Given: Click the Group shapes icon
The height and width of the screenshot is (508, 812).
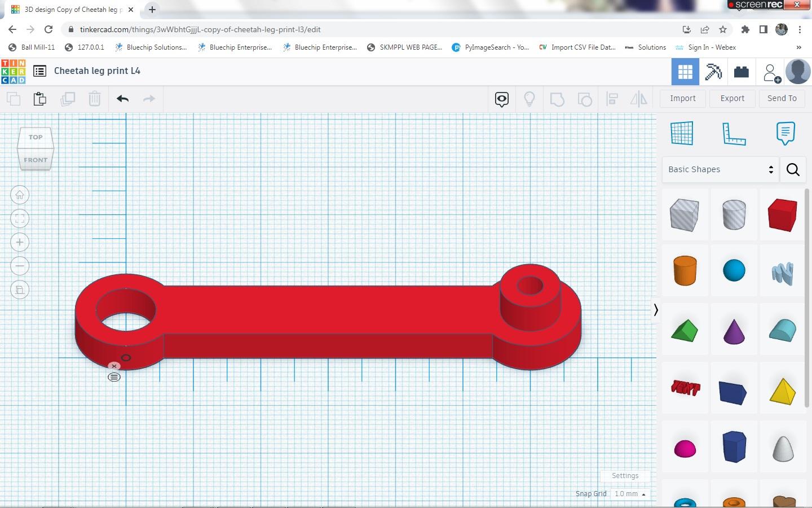Looking at the screenshot, I should coord(557,99).
